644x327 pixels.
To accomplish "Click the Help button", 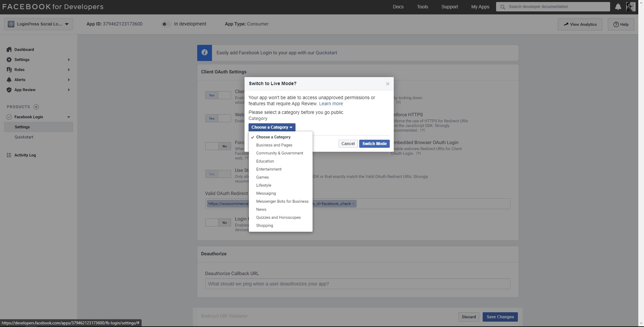I will pos(621,24).
